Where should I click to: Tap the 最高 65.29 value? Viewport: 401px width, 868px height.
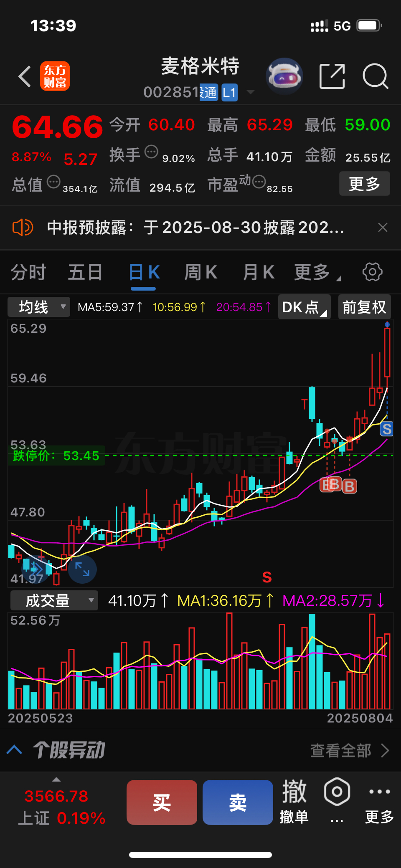[x=270, y=125]
